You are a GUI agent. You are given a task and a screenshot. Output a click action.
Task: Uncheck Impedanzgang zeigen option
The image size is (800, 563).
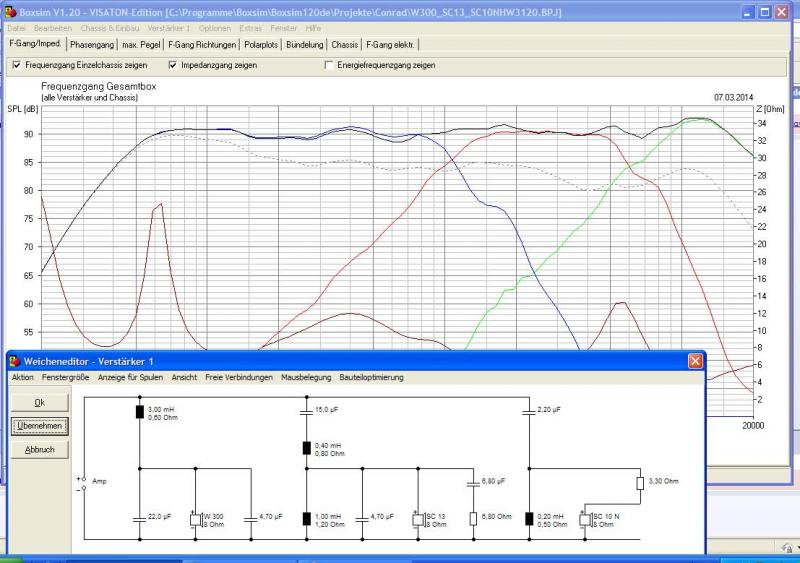[172, 65]
